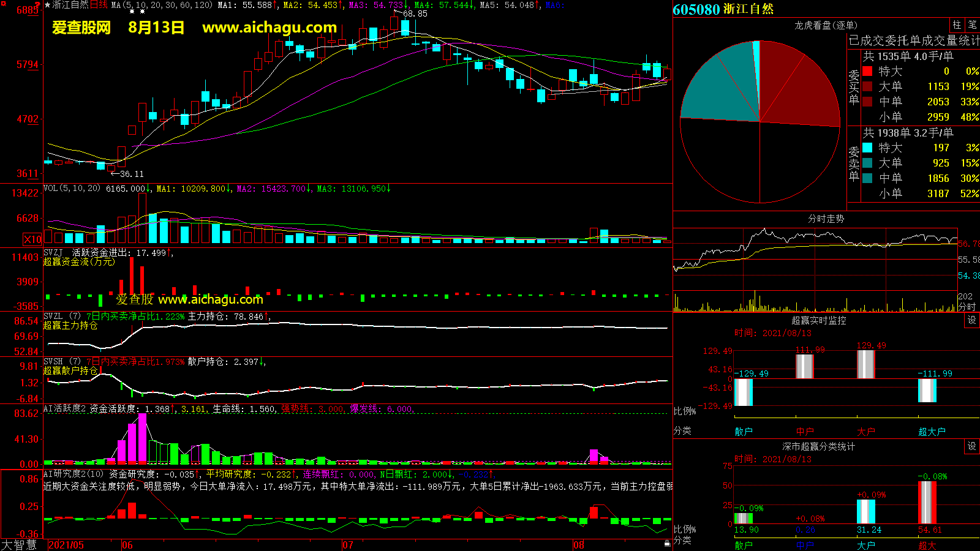Click the 07 month marker on time axis
The height and width of the screenshot is (551, 980).
pos(347,545)
